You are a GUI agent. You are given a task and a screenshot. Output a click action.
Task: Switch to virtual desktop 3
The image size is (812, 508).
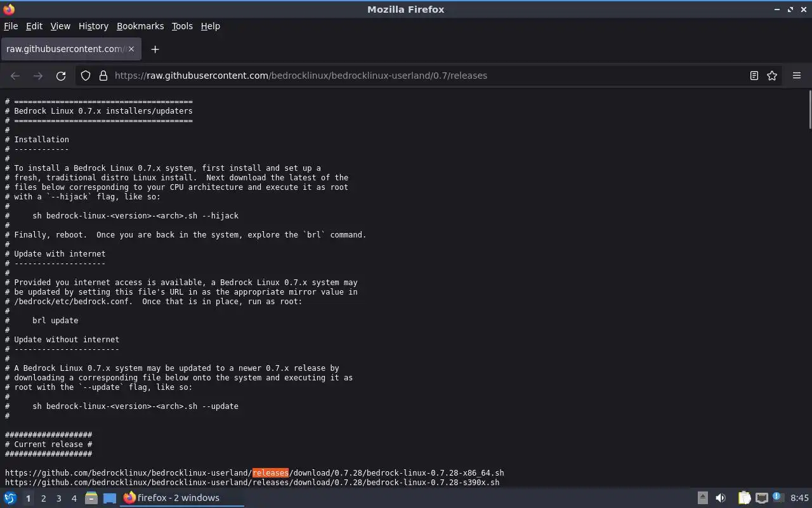point(58,498)
